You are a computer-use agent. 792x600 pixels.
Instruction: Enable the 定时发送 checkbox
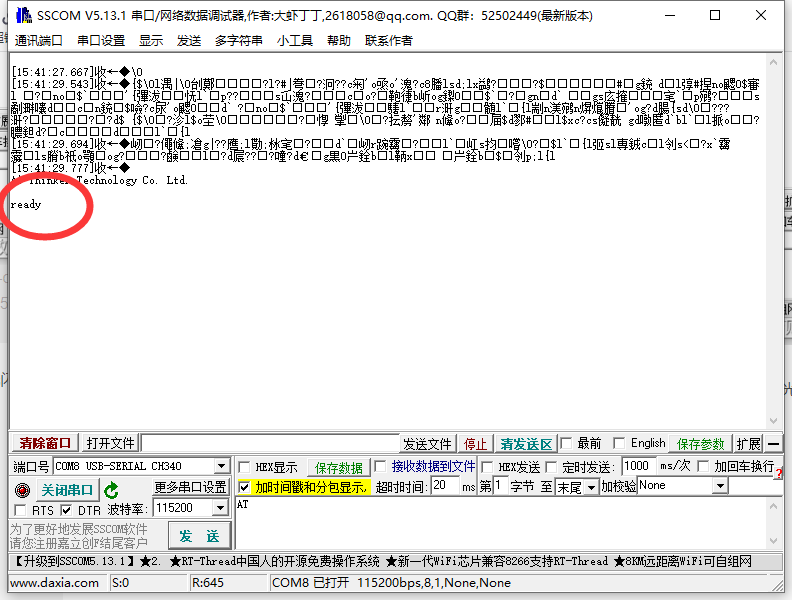click(551, 467)
